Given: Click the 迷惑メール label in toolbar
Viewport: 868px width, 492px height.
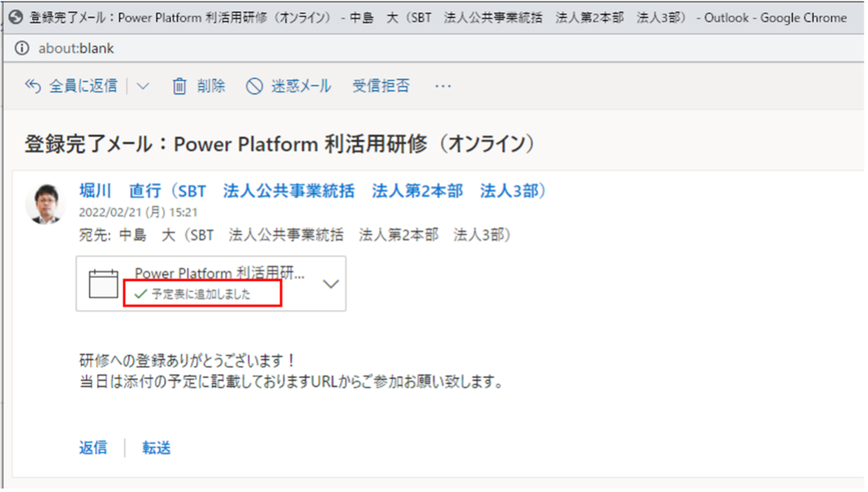Looking at the screenshot, I should (x=301, y=86).
